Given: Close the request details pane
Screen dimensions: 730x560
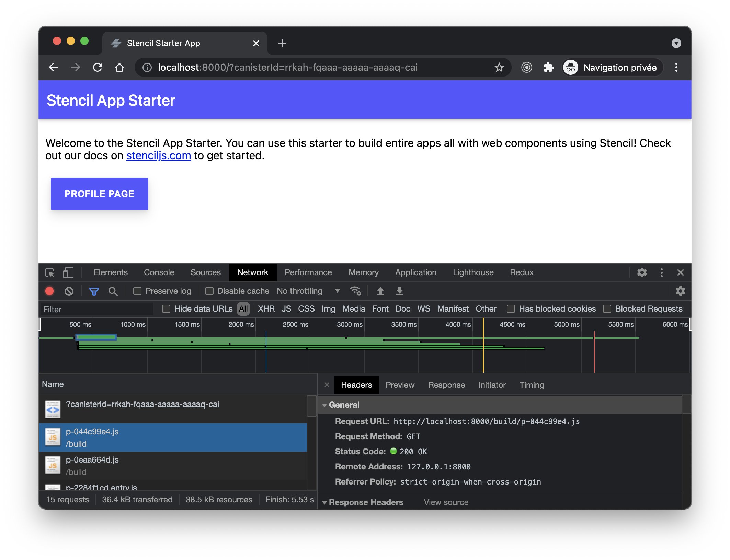Looking at the screenshot, I should (327, 385).
